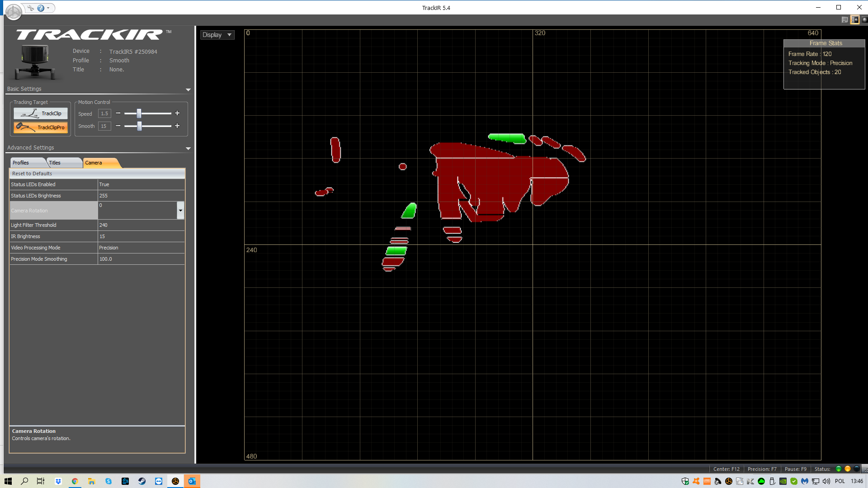Open Google Chrome from taskbar
The image size is (868, 488).
[75, 481]
